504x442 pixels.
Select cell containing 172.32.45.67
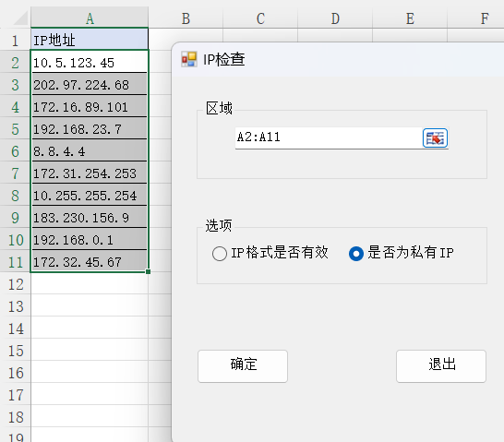(x=90, y=261)
